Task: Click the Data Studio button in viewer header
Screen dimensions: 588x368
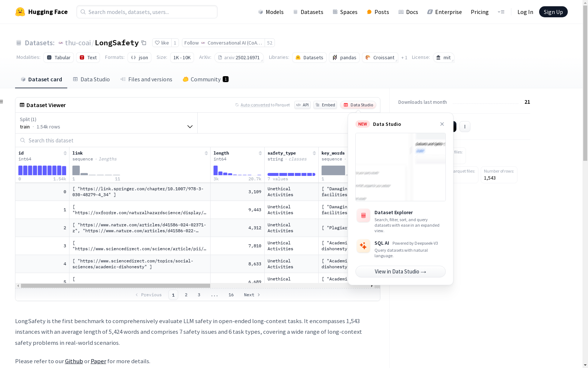Action: [x=358, y=105]
